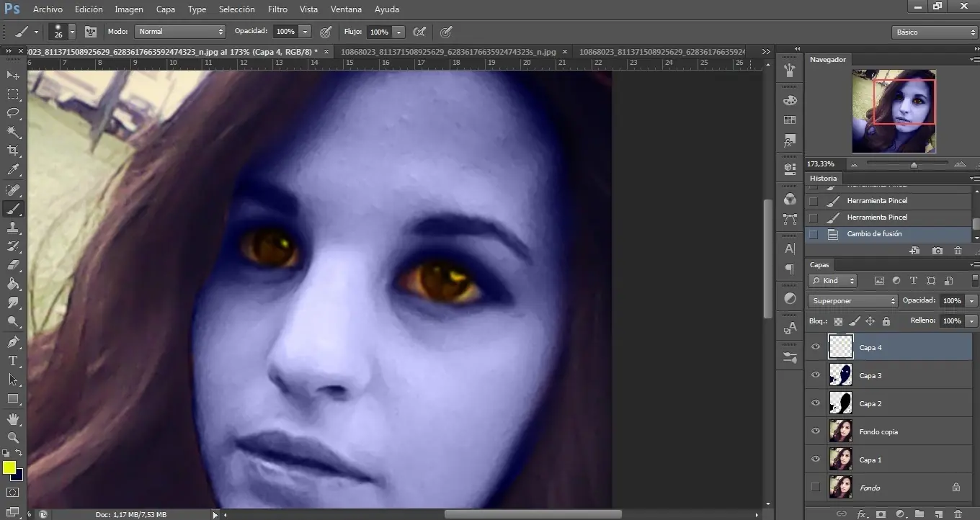
Task: Hide the Fondo copia layer
Action: [x=816, y=431]
